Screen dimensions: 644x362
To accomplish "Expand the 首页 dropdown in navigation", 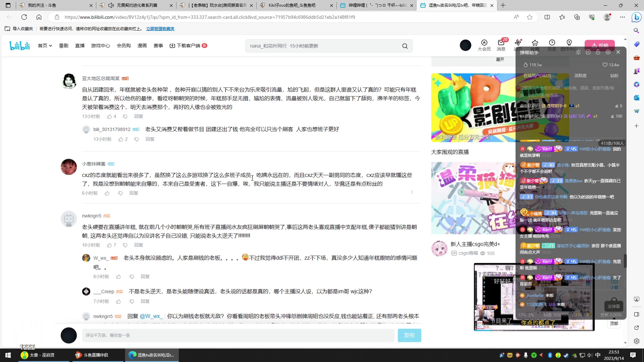I will [x=45, y=46].
